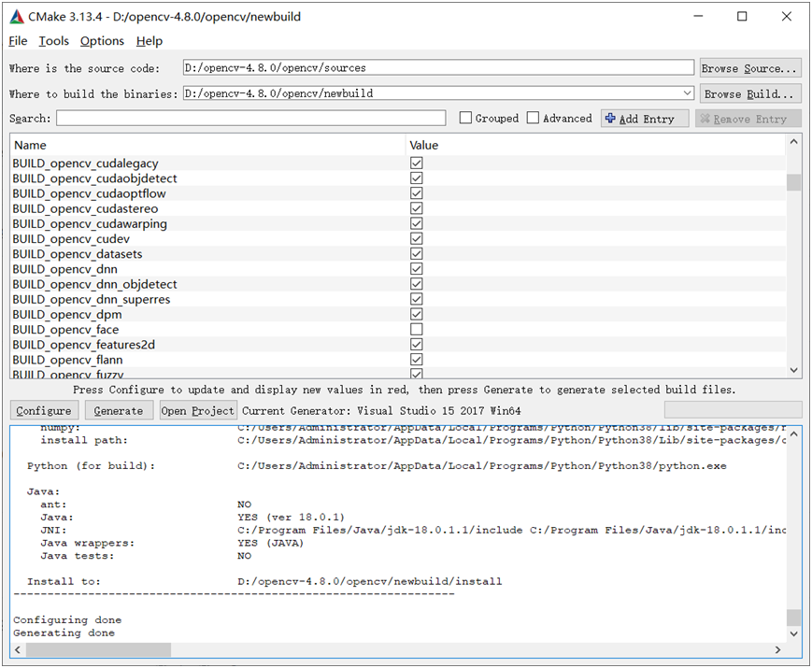Image resolution: width=812 pixels, height=668 pixels.
Task: Click 'Current Generator: Visual Studio 15 2017 Win64' label
Action: click(x=381, y=411)
